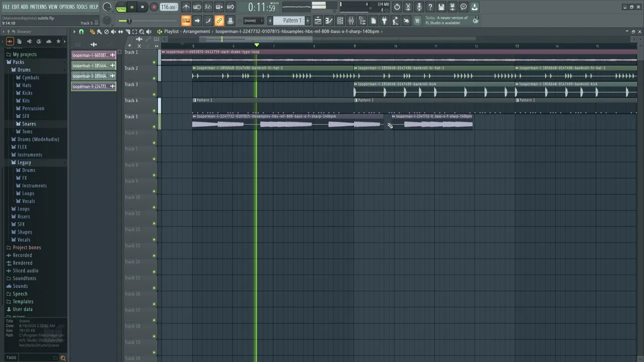Image resolution: width=644 pixels, height=362 pixels.
Task: Collapse the Drums folder under Packs
Action: (x=24, y=70)
